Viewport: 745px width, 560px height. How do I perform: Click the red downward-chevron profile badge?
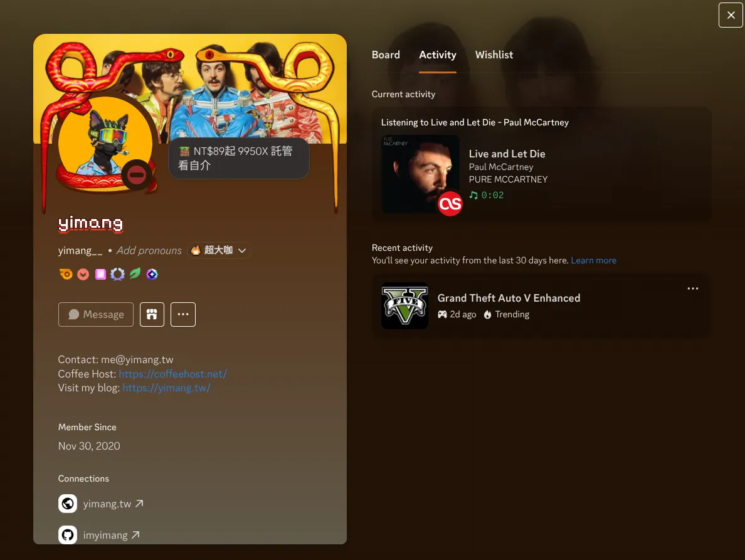tap(83, 274)
